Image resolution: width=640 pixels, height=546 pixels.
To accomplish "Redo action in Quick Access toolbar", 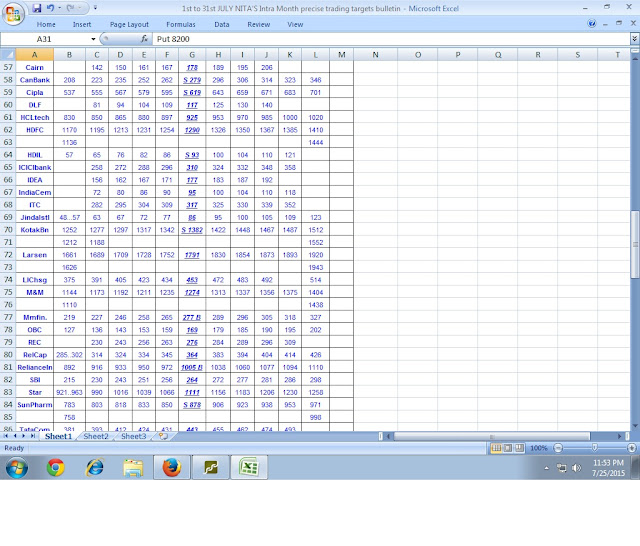I will coord(71,8).
